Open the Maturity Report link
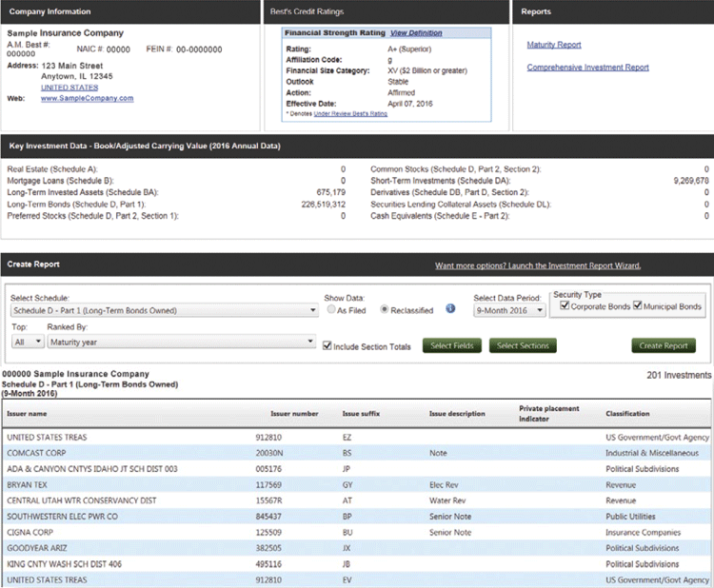This screenshot has height=588, width=714. pyautogui.click(x=554, y=45)
